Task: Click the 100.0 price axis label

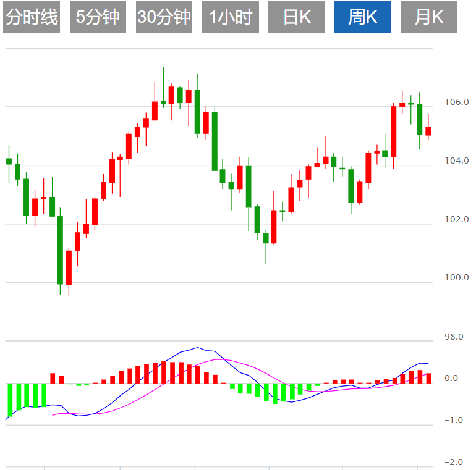Action: coord(457,278)
